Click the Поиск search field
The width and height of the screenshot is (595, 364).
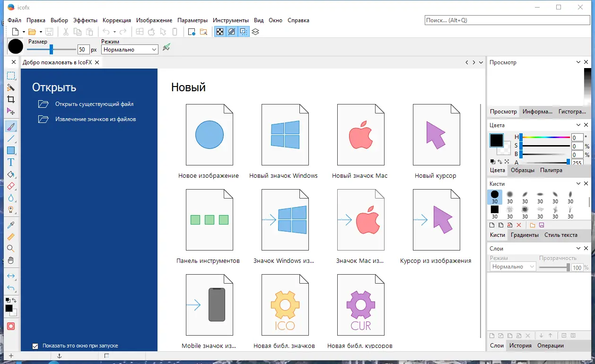pos(507,20)
